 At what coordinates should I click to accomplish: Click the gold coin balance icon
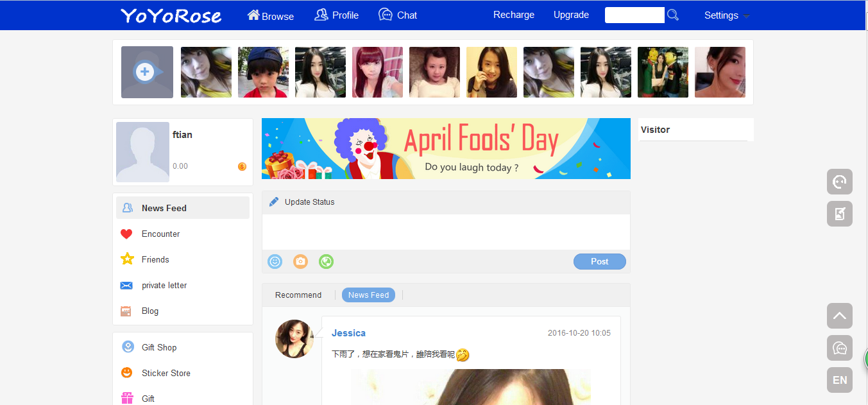tap(242, 166)
